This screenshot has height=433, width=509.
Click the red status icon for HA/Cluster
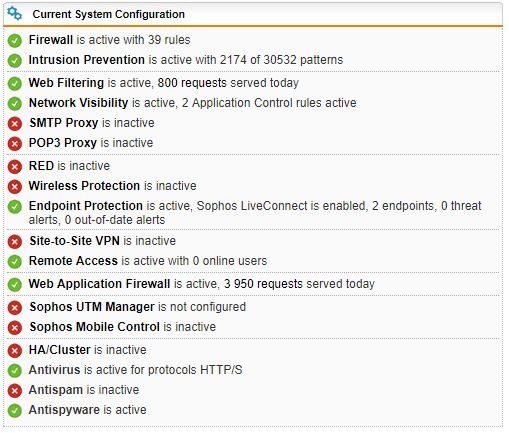pos(15,351)
